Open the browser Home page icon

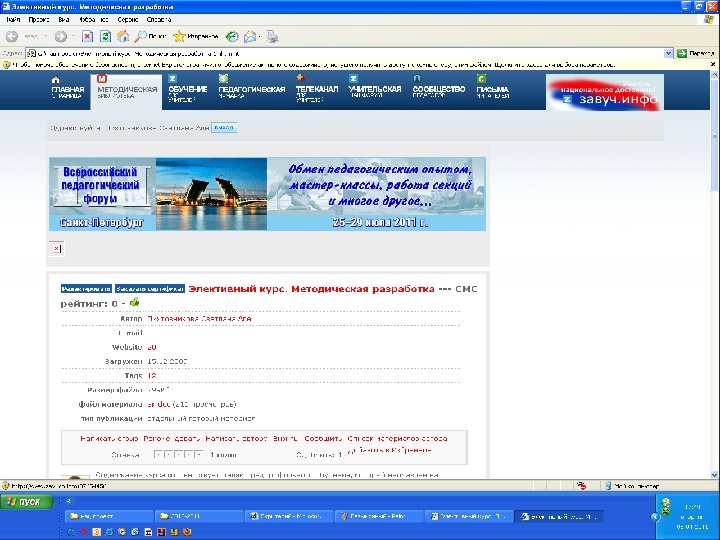click(123, 36)
